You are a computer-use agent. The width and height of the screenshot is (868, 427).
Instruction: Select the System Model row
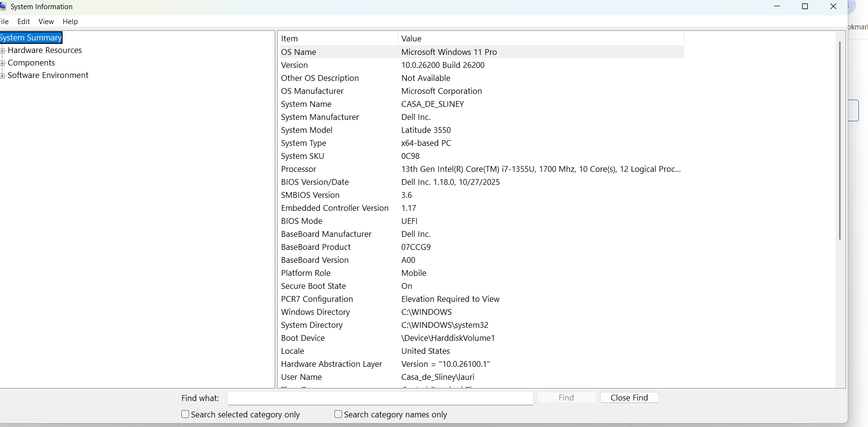[481, 130]
